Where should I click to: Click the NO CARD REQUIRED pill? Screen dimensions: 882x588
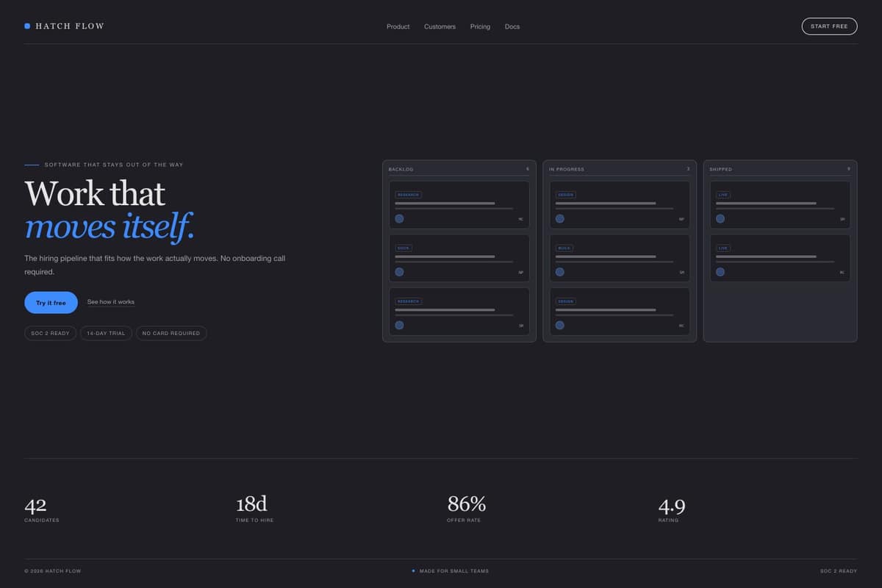[171, 333]
